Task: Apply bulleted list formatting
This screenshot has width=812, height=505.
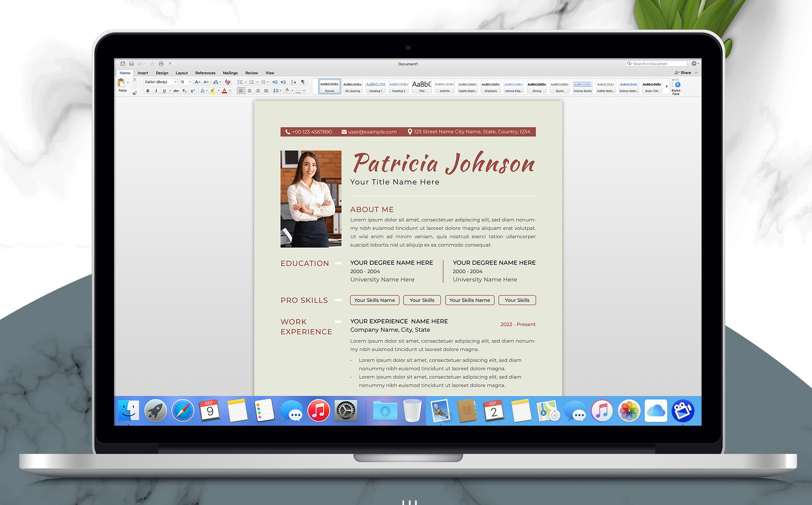Action: (240, 82)
